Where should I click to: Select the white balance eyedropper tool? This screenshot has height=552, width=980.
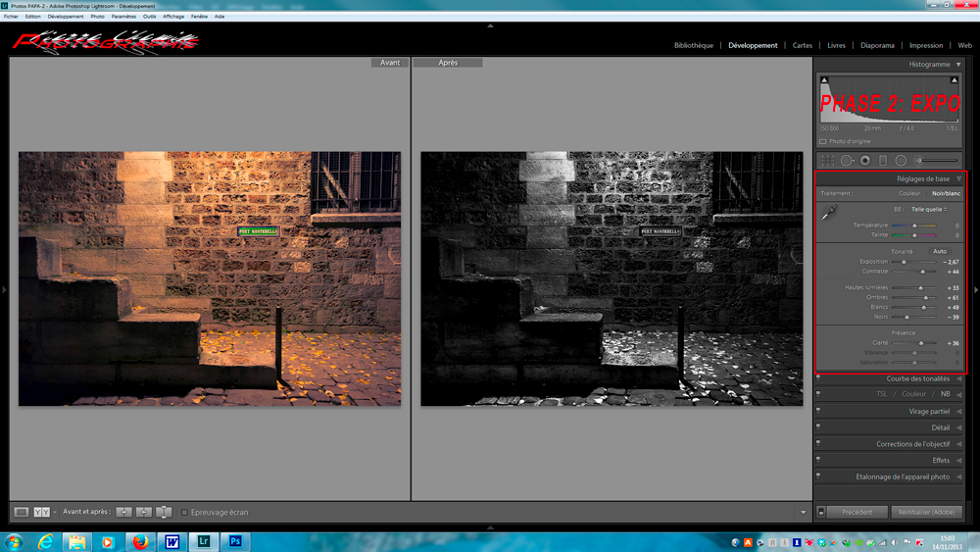tap(829, 213)
